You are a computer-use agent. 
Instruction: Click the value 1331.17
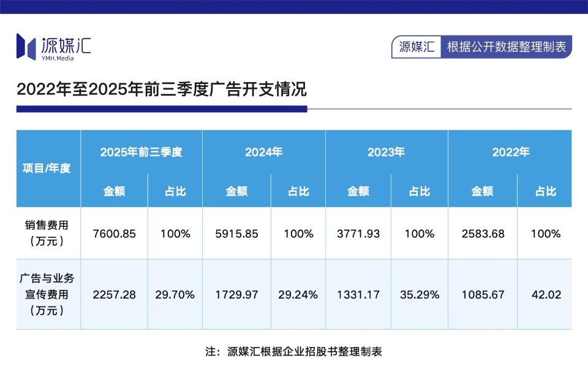(358, 295)
